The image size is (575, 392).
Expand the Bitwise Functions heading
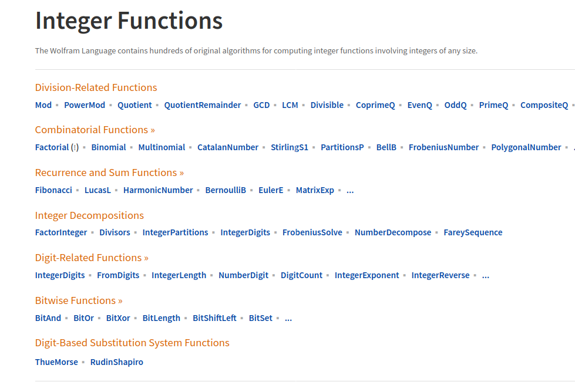coord(79,300)
